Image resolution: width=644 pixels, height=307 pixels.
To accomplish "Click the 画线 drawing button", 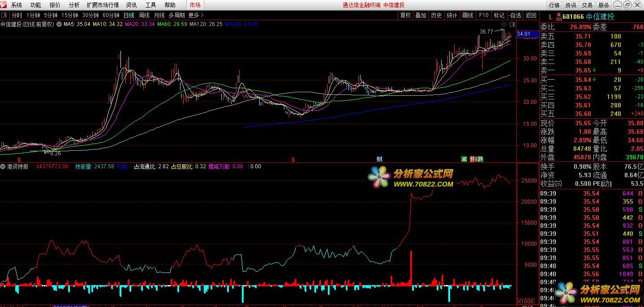I will click(x=468, y=15).
